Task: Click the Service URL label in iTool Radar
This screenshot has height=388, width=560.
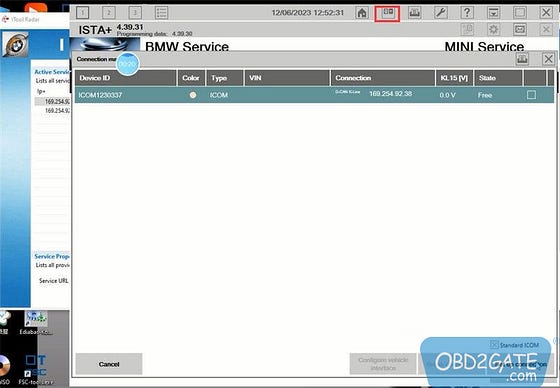Action: [x=54, y=281]
